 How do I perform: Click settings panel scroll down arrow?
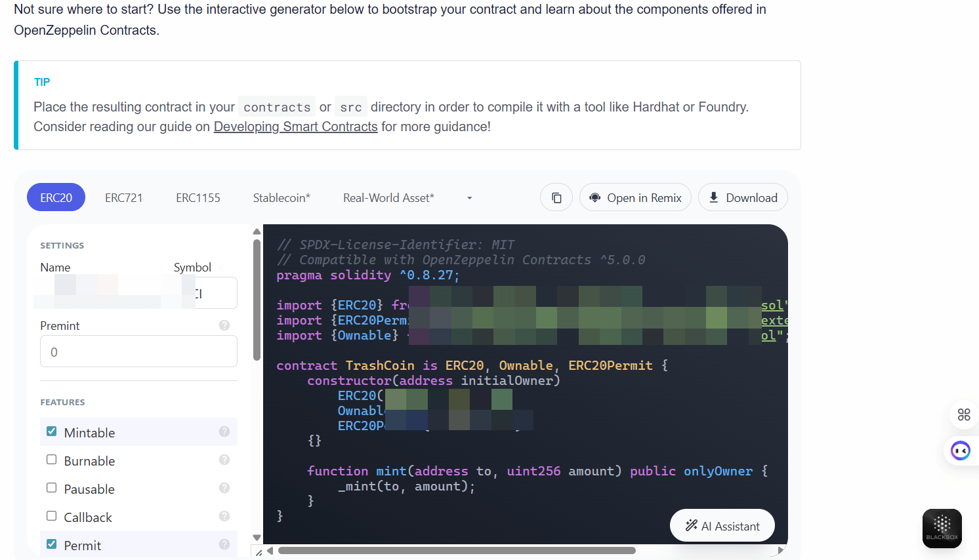point(257,538)
